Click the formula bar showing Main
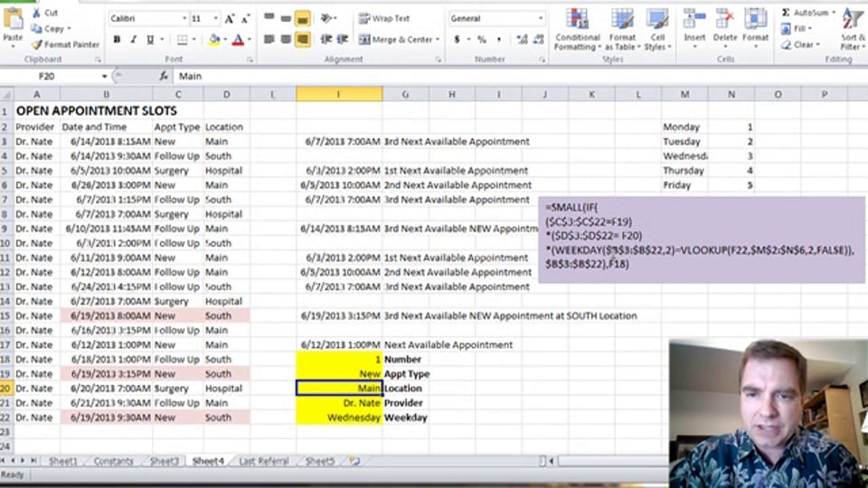This screenshot has width=868, height=488. [521, 76]
